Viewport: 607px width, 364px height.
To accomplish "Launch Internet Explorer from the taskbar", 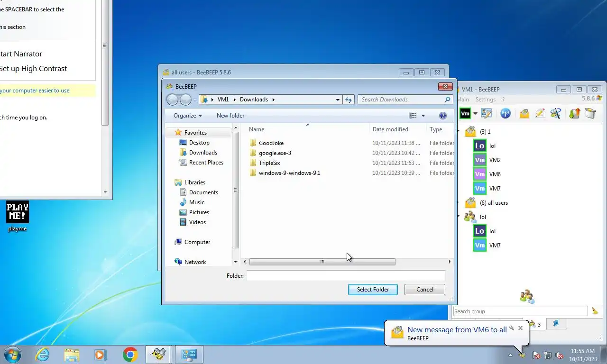I will click(43, 355).
